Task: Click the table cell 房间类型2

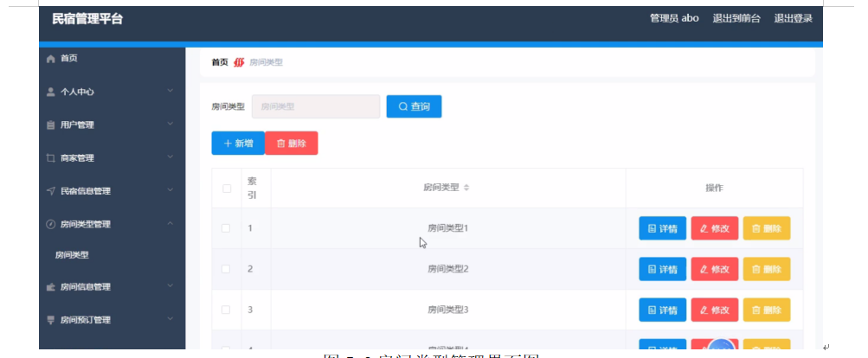Action: click(x=448, y=269)
